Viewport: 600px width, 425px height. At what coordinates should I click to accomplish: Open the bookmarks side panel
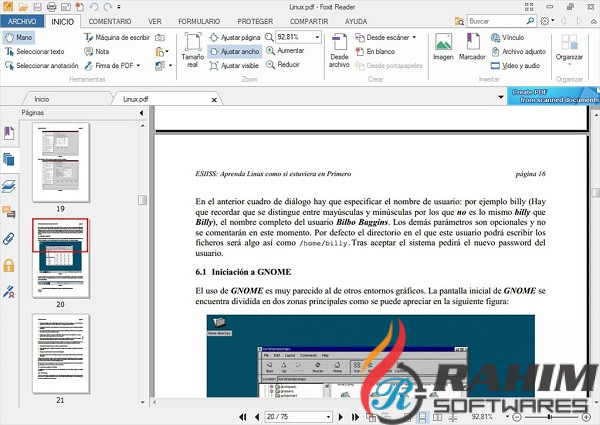[x=9, y=133]
